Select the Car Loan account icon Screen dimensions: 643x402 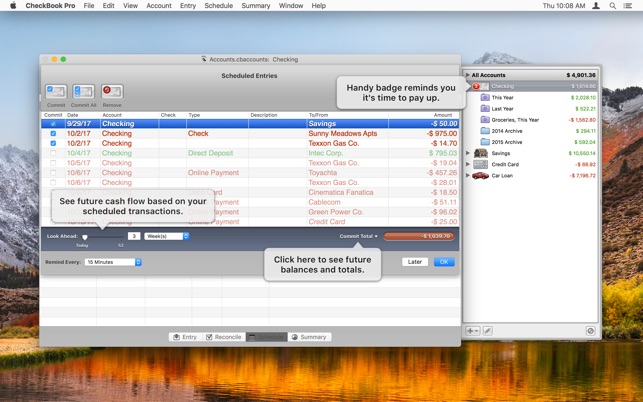(x=481, y=176)
